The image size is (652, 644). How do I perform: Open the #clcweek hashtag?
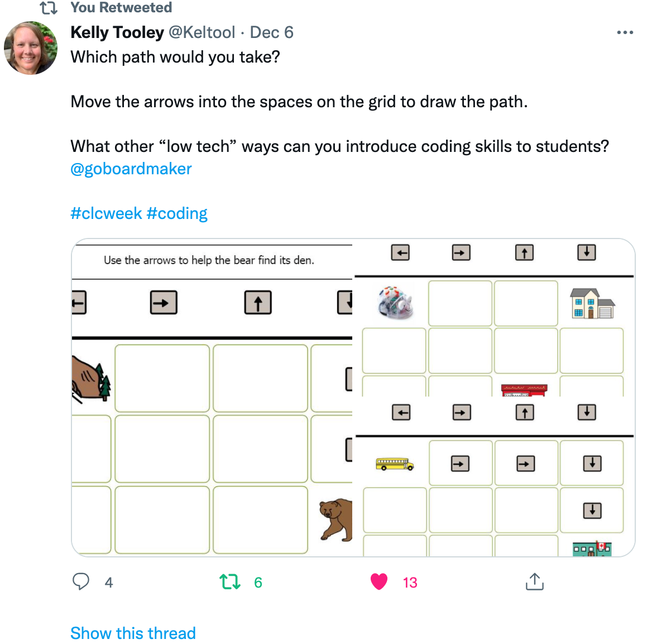tap(106, 213)
